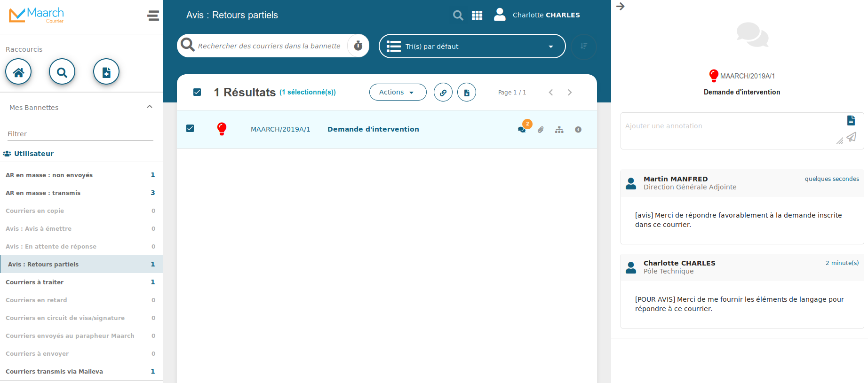Open the applications grid menu
Screen dimensions: 868x383
pos(477,16)
